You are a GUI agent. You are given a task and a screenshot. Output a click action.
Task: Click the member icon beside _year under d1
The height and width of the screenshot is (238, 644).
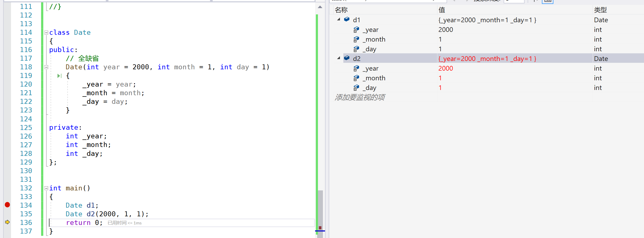(x=356, y=30)
